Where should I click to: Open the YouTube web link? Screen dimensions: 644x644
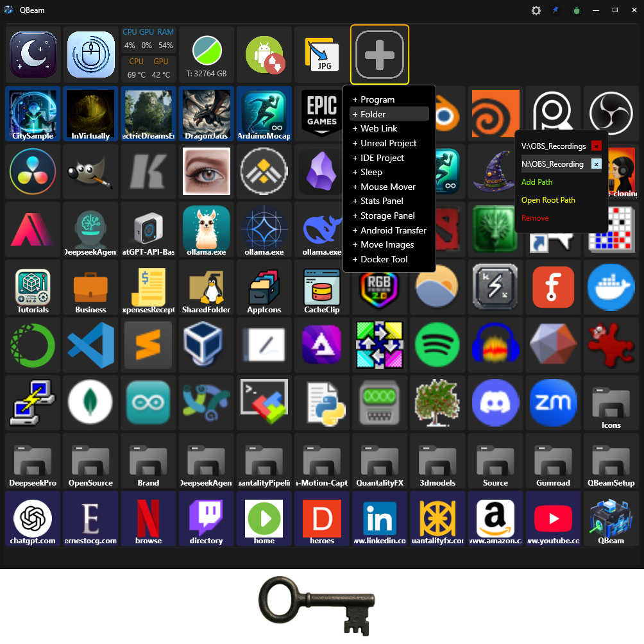(553, 519)
